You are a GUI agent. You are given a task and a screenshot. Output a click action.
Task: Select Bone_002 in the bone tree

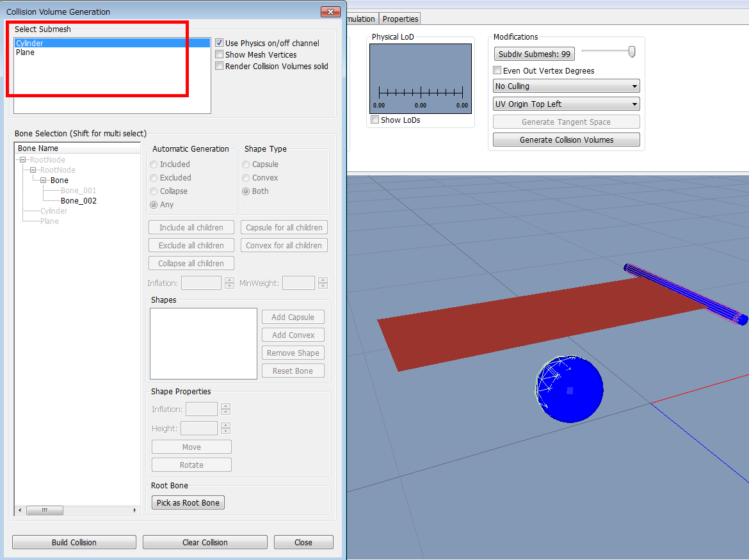pos(78,200)
